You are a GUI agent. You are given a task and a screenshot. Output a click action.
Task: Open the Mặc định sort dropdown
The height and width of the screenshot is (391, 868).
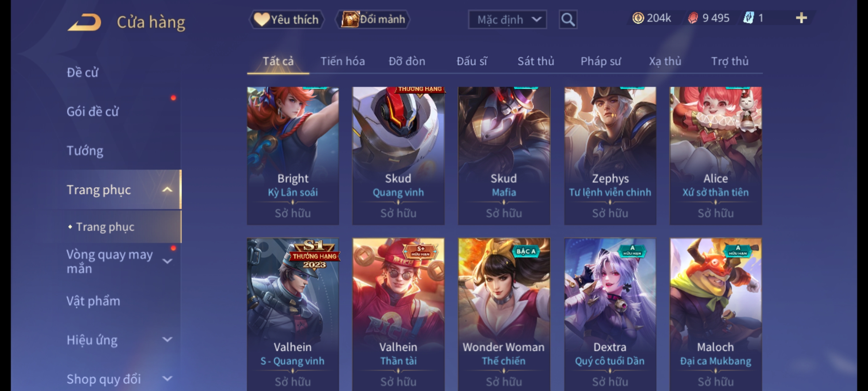pos(507,20)
